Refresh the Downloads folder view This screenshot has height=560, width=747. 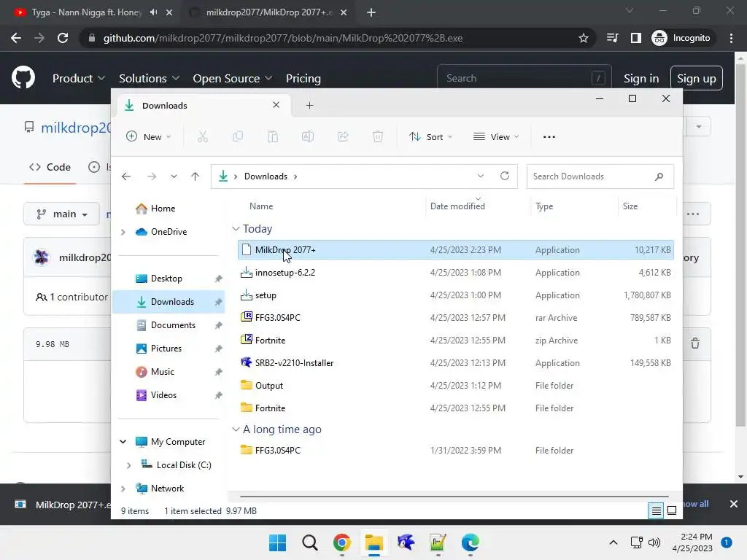pos(505,176)
